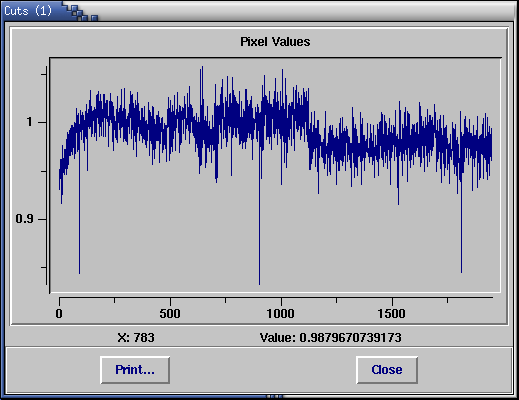Click the 1500 label on horizontal axis
The height and width of the screenshot is (400, 519).
[x=392, y=314]
